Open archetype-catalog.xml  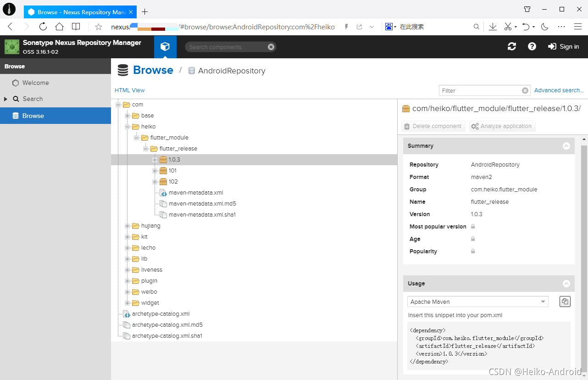click(x=161, y=314)
